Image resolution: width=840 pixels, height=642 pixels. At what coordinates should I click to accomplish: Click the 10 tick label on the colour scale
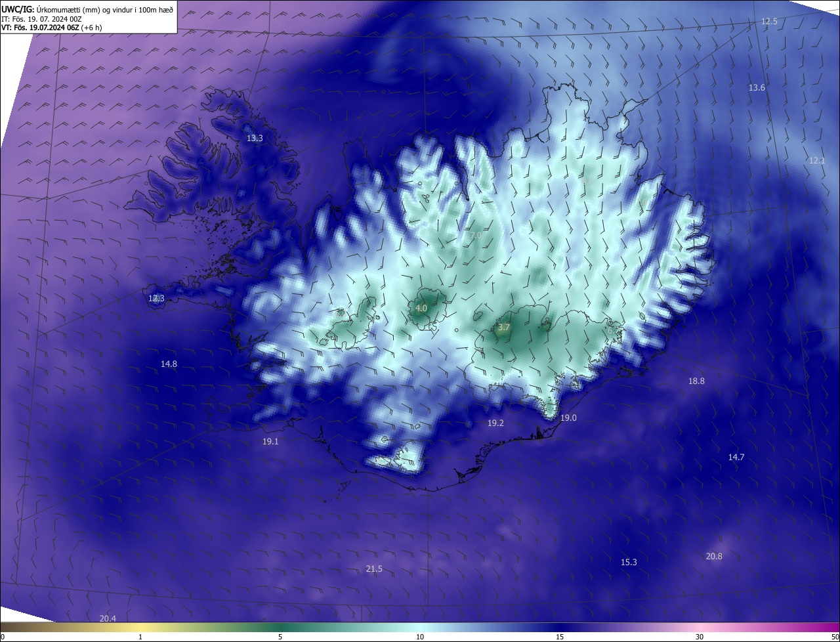[x=420, y=637]
